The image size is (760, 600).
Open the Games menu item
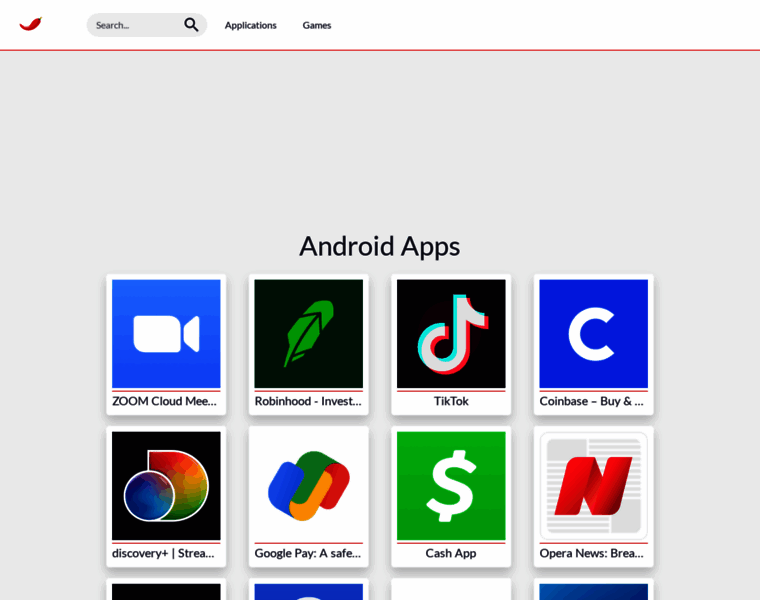pos(317,25)
